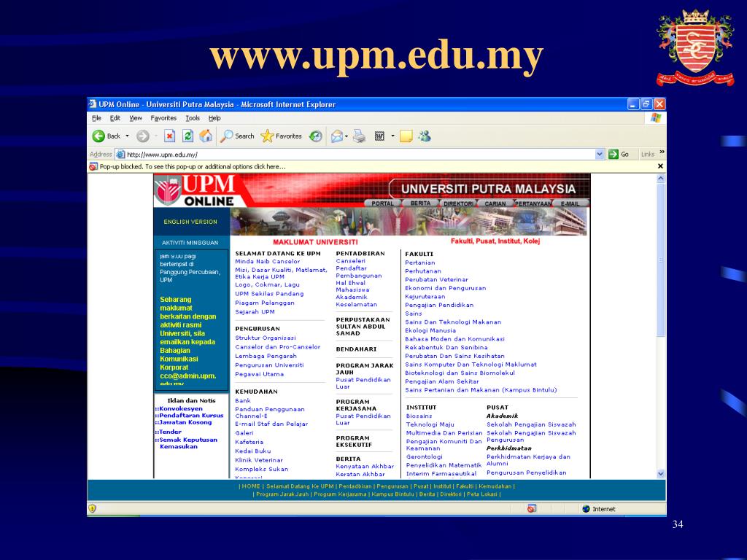Open the Edit menu
Image resolution: width=747 pixels, height=560 pixels.
(115, 118)
